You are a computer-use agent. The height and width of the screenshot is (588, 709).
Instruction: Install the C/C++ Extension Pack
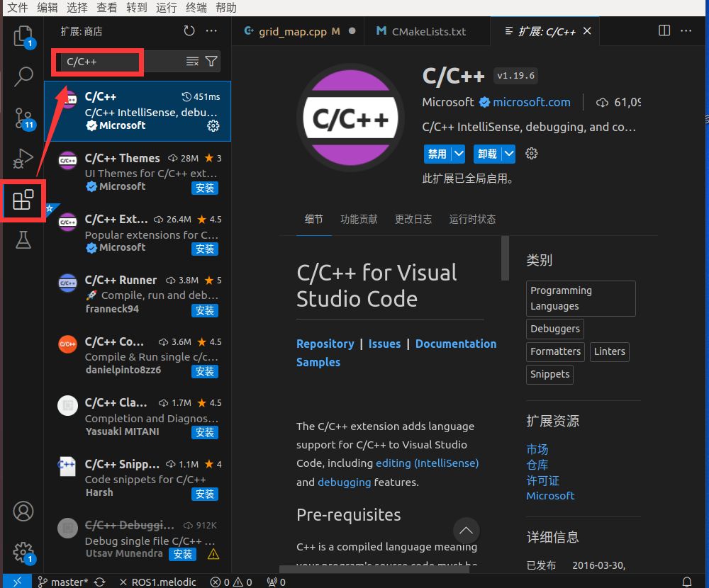(204, 249)
